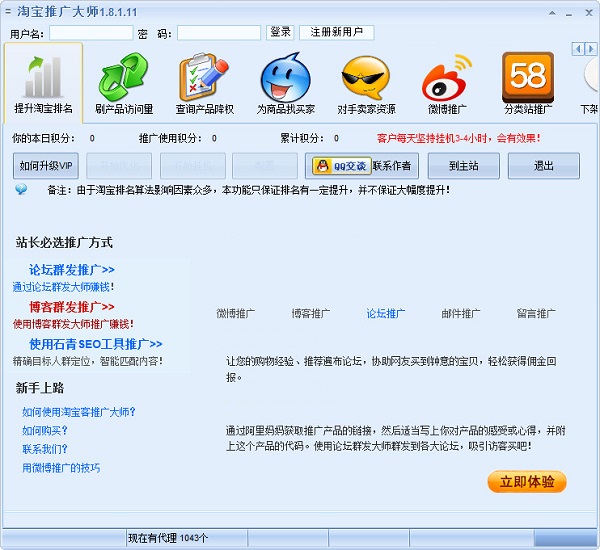Click the 如何升级VIP button
This screenshot has height=550, width=600.
pyautogui.click(x=46, y=166)
